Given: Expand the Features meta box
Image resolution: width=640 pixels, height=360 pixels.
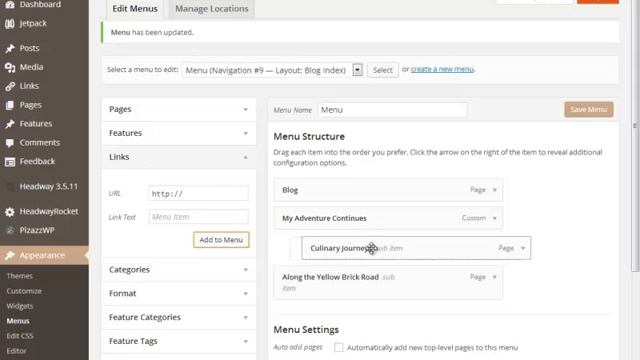Looking at the screenshot, I should coord(179,133).
